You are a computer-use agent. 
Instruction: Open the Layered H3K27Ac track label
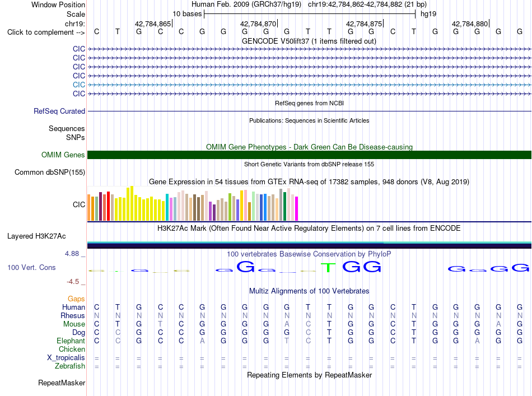coord(36,236)
